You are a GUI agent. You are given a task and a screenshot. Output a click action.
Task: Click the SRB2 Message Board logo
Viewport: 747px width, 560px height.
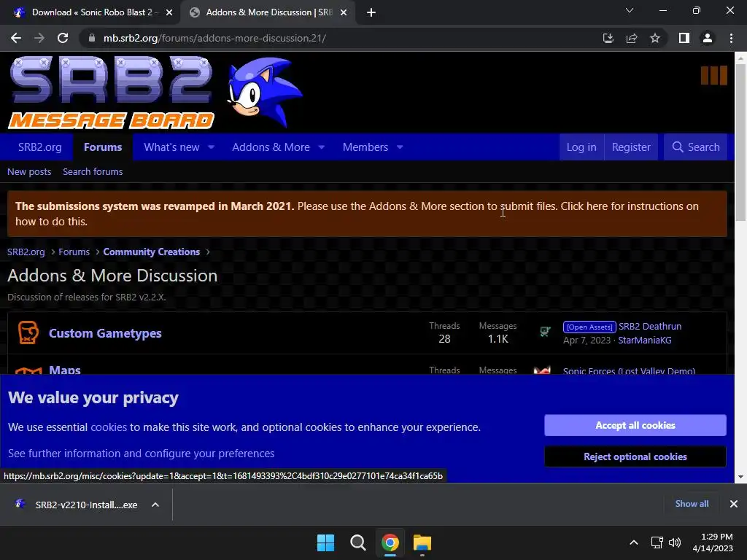pyautogui.click(x=111, y=93)
